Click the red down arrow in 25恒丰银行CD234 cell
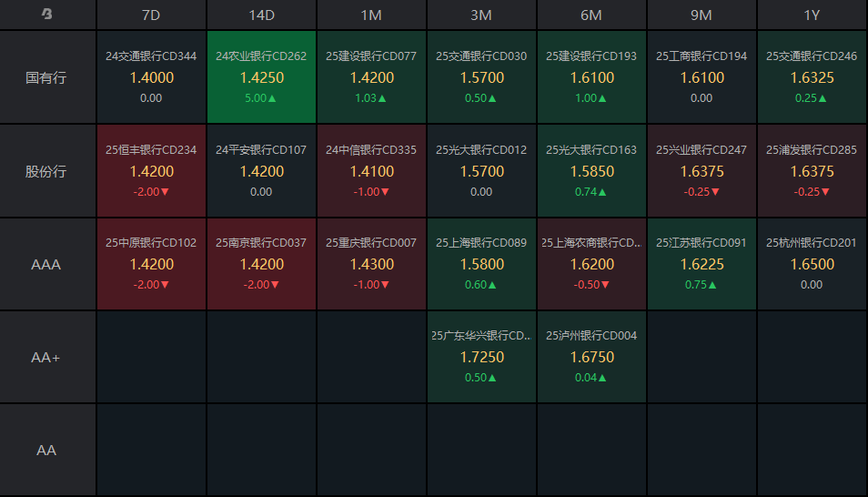Screen dimensions: 868x497 pyautogui.click(x=165, y=192)
